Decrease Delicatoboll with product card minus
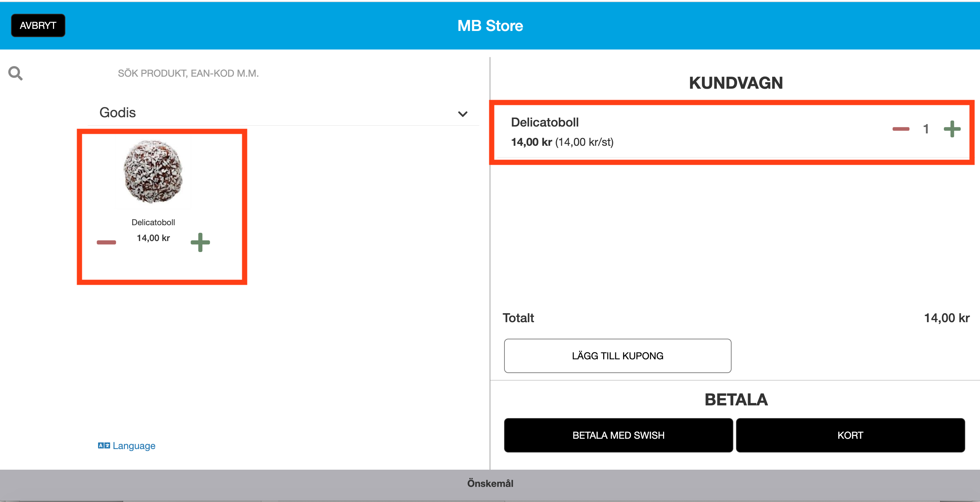The image size is (980, 502). click(x=106, y=242)
